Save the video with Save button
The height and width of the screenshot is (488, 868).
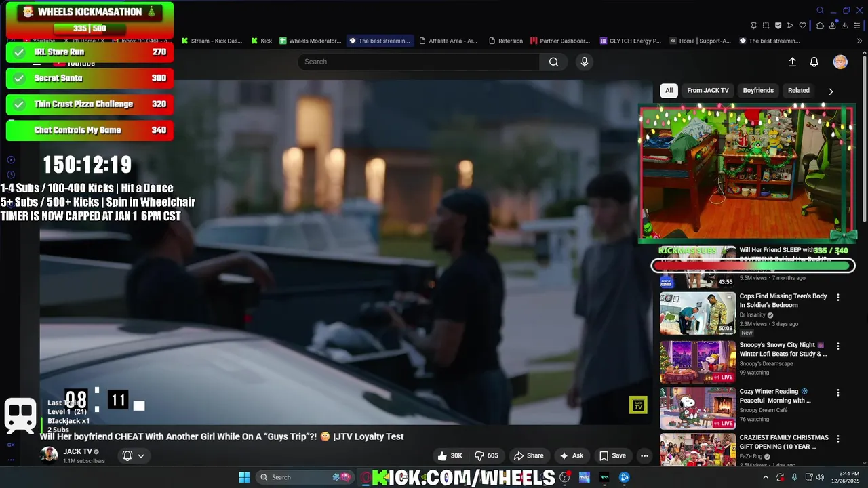tap(612, 455)
